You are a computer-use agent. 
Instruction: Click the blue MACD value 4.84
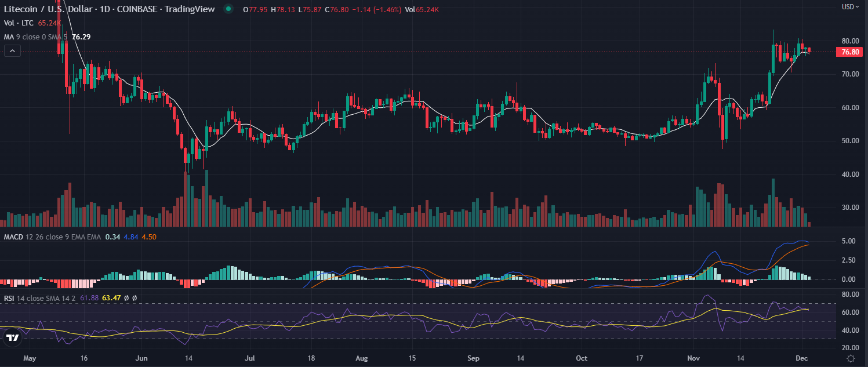coord(131,237)
